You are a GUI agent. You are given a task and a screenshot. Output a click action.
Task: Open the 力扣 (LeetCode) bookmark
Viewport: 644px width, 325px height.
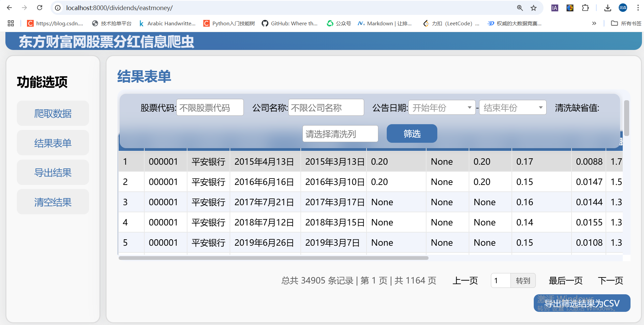[x=451, y=23]
